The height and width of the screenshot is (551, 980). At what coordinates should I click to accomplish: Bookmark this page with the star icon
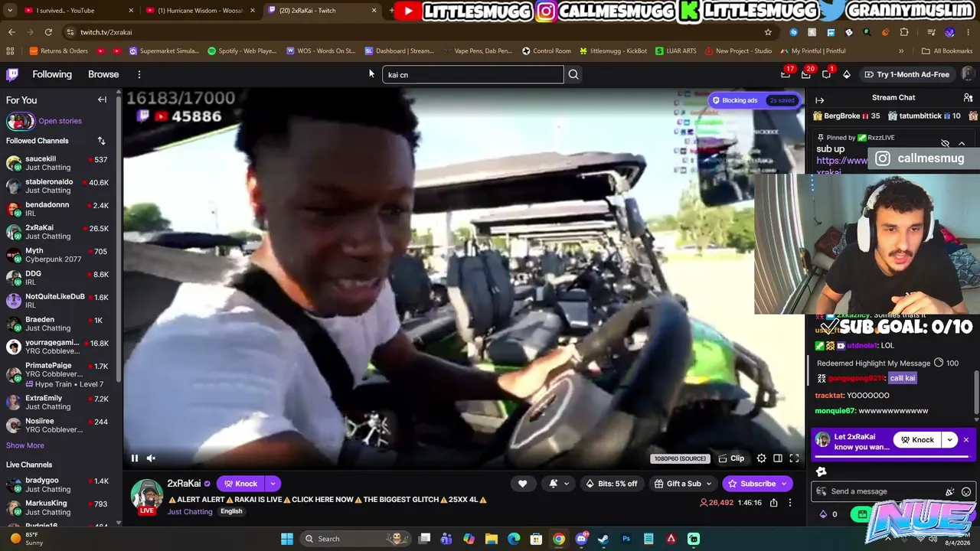(x=768, y=32)
